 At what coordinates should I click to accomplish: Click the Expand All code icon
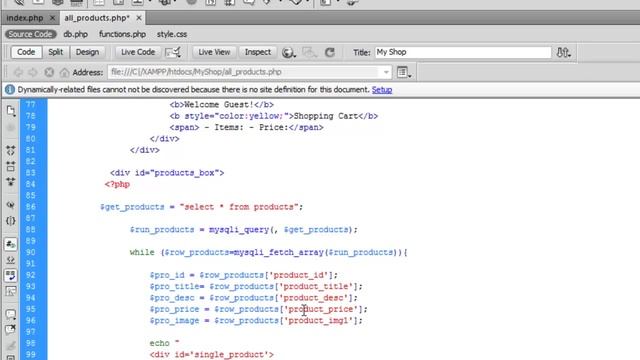[11, 182]
